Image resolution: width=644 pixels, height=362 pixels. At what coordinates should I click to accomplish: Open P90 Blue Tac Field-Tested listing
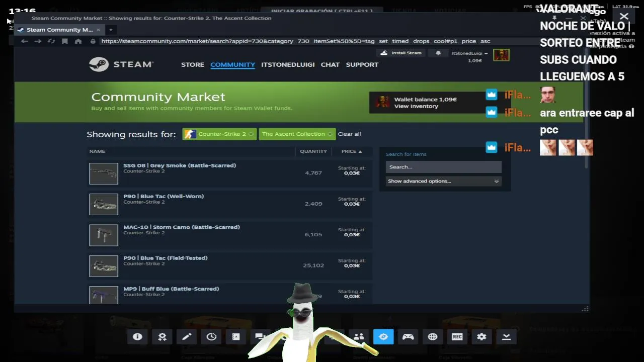tap(230, 266)
